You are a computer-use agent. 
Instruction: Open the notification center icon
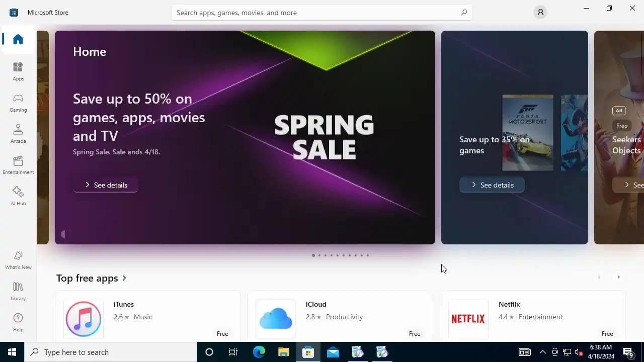(x=628, y=352)
